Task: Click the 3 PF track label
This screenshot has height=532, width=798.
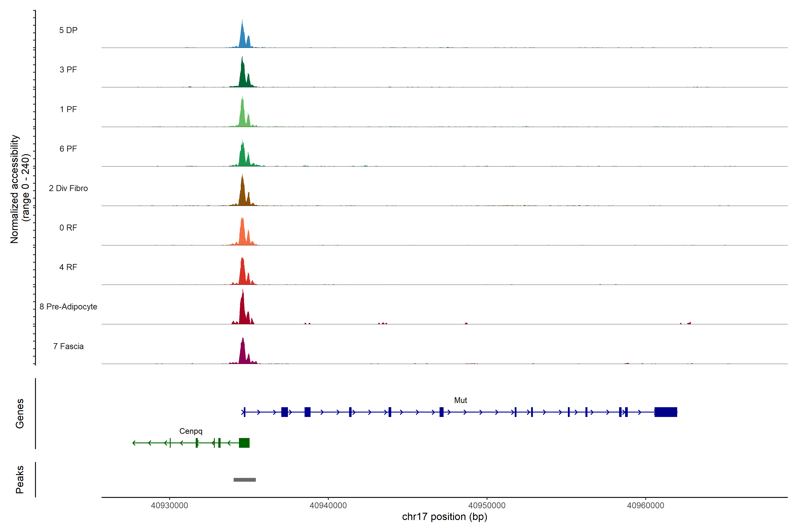Action: 68,70
